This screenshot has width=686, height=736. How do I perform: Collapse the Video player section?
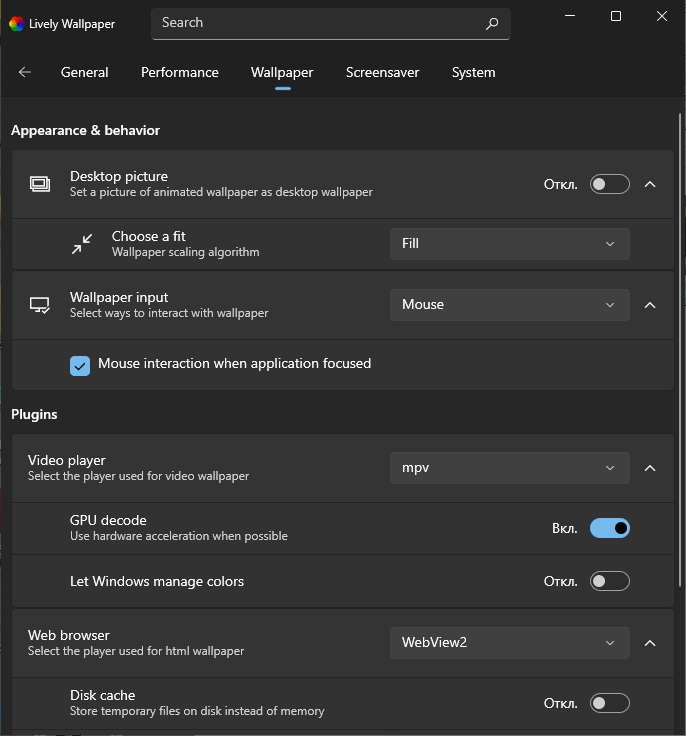(x=650, y=468)
